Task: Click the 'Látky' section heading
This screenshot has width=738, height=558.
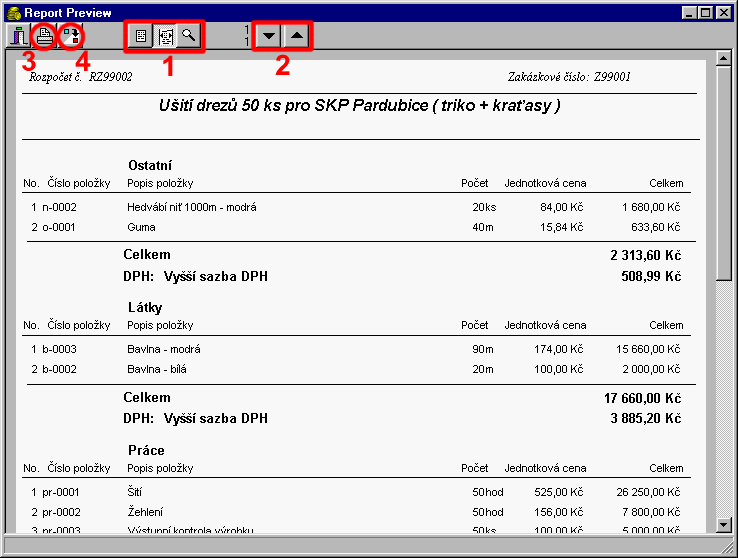Action: [145, 308]
